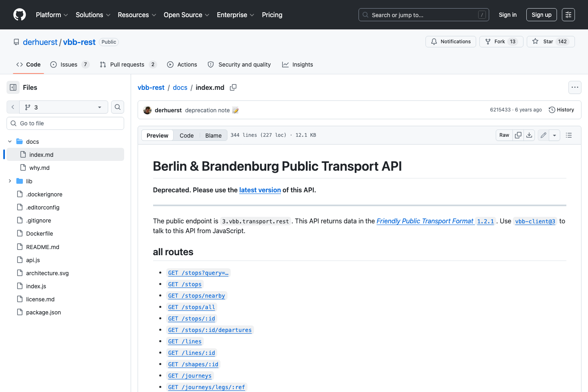Click the pencil edit file icon
This screenshot has width=588, height=392.
pos(543,135)
